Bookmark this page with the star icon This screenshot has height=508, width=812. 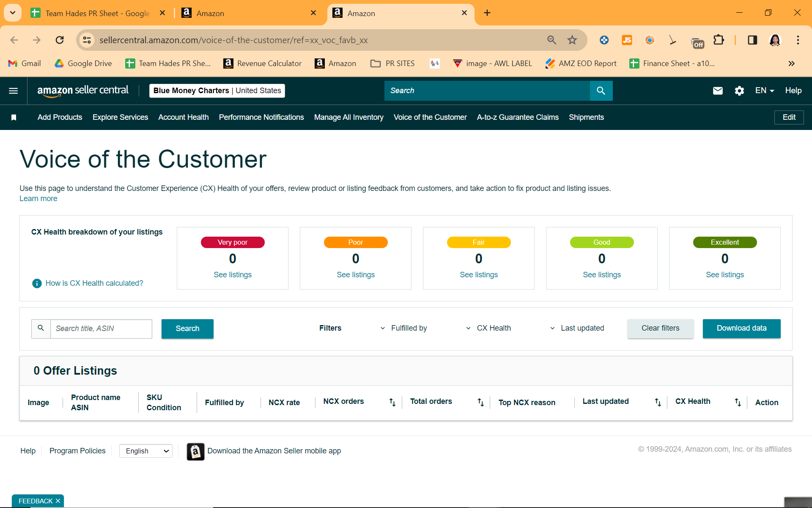[x=572, y=40]
